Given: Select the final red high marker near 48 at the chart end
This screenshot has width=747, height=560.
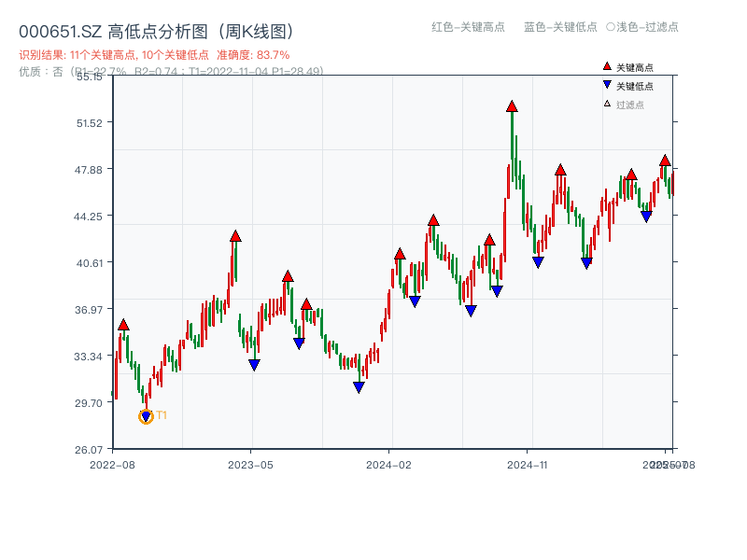Looking at the screenshot, I should pos(665,161).
